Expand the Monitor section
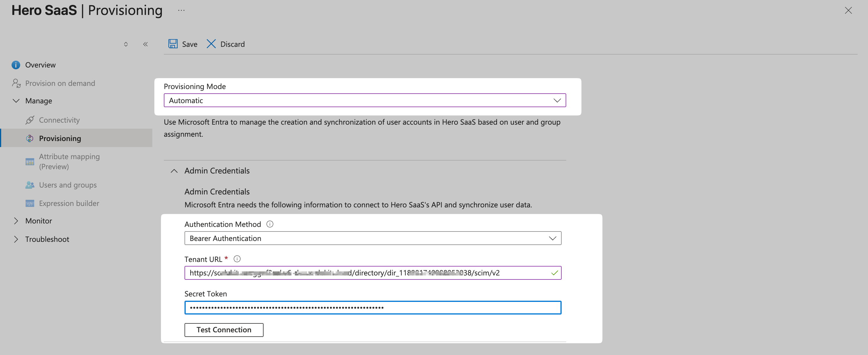 16,221
